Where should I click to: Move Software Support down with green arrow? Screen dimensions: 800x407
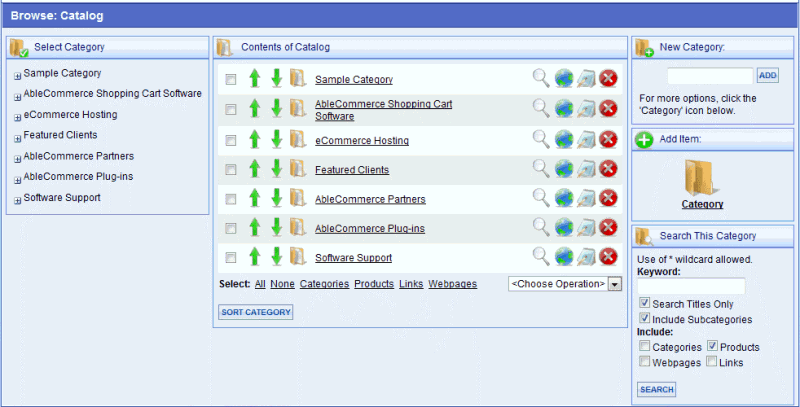click(277, 257)
